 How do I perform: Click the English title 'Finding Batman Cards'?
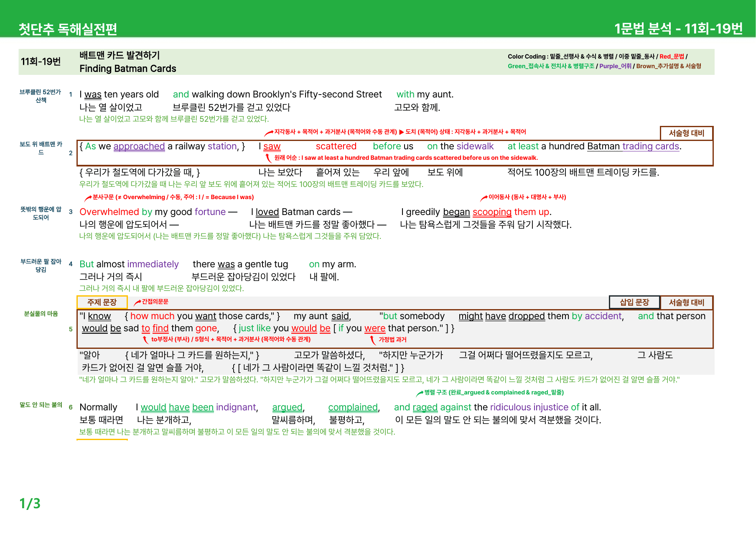pos(128,69)
